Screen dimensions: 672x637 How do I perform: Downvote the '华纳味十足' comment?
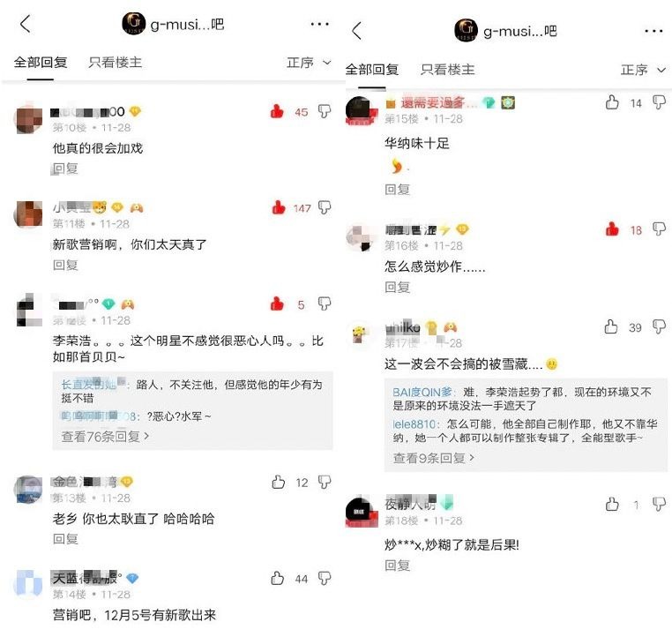point(659,102)
